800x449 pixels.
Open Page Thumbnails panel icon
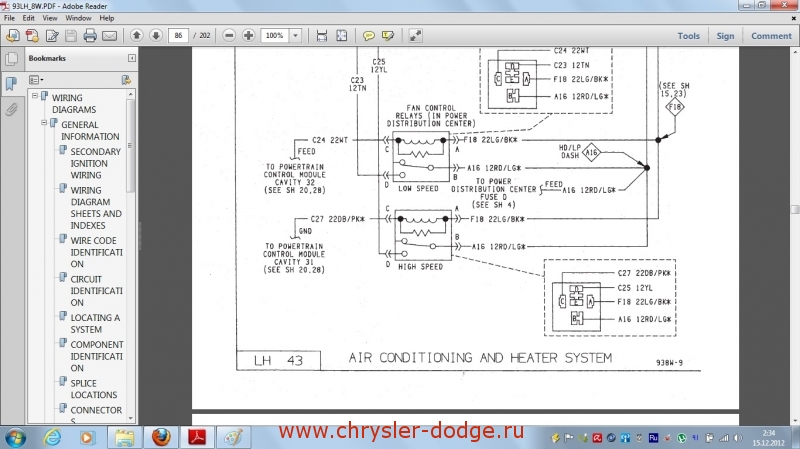(11, 59)
